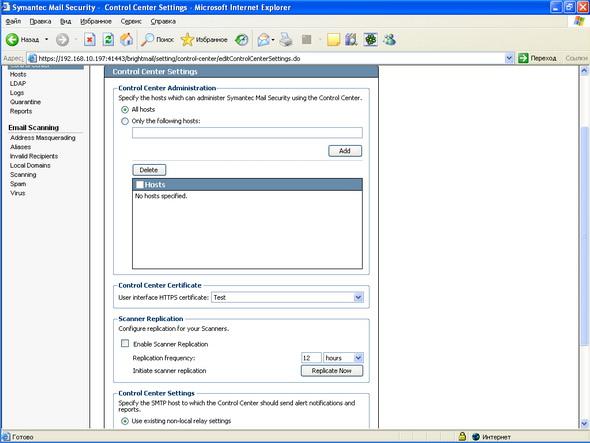The height and width of the screenshot is (443, 590).
Task: Open the Reports settings link
Action: click(21, 111)
